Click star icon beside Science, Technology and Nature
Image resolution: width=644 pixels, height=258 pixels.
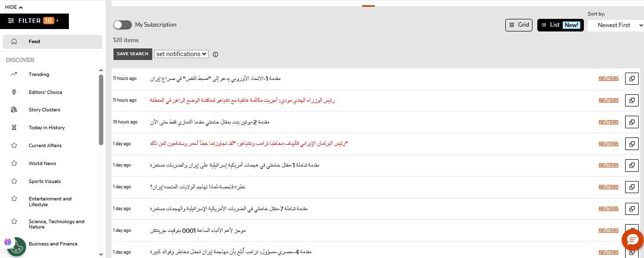tap(14, 221)
